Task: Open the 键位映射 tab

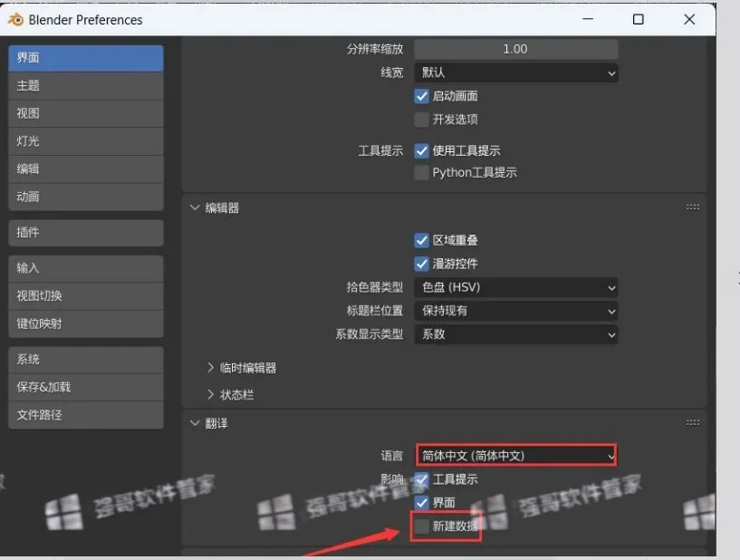Action: 86,323
